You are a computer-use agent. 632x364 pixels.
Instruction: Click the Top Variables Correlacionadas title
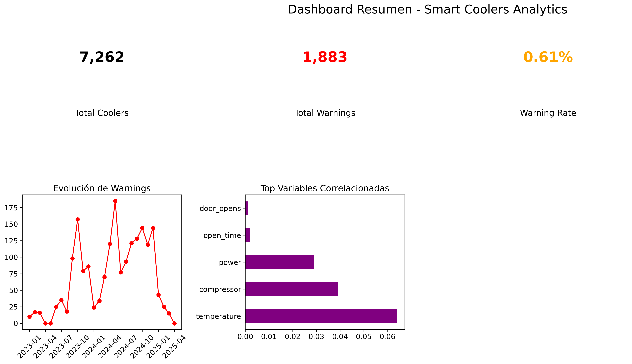[325, 188]
